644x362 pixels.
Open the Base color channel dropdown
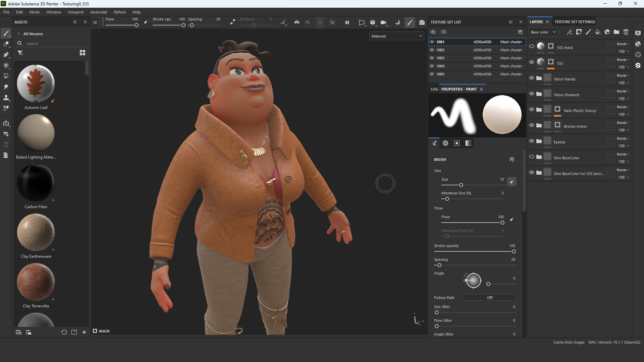coord(543,32)
